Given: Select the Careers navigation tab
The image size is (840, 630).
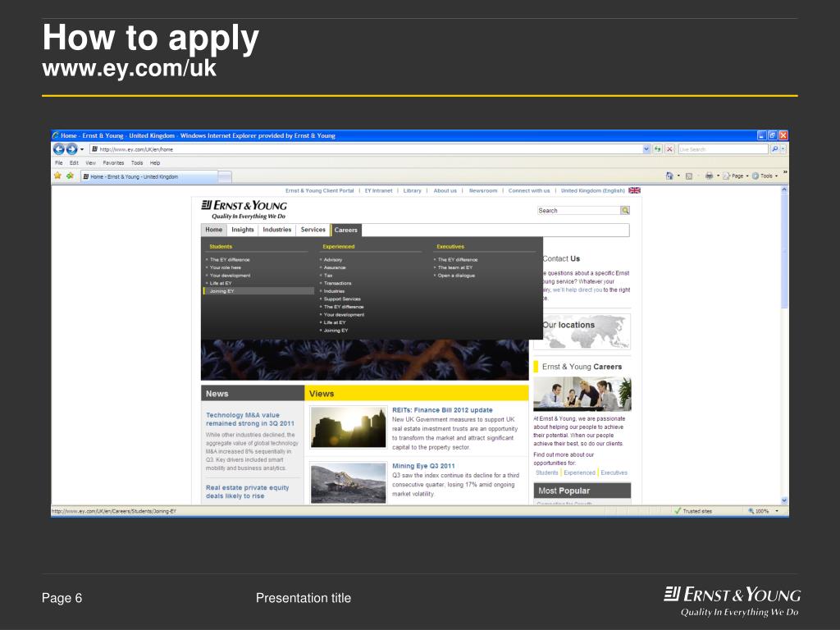Looking at the screenshot, I should (345, 230).
